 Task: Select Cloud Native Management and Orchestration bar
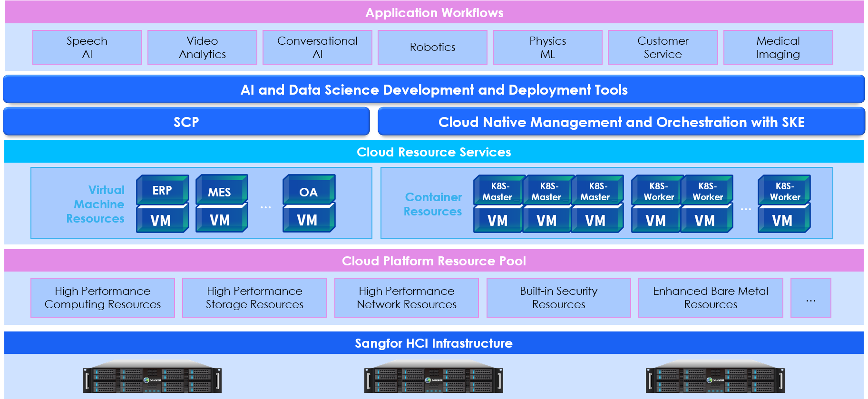click(621, 122)
